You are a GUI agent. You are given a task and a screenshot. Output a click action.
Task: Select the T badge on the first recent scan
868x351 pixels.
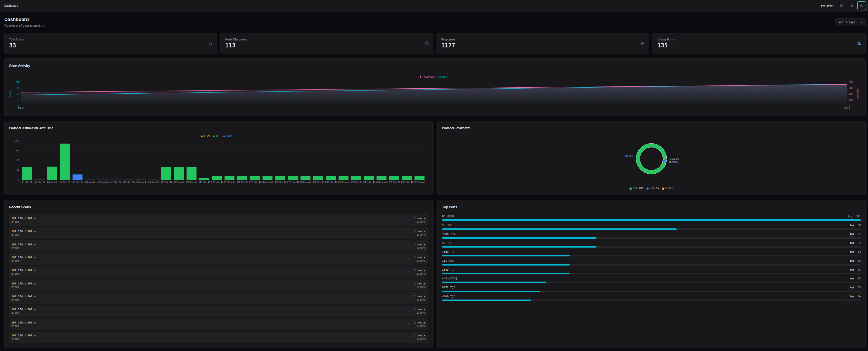coord(409,220)
